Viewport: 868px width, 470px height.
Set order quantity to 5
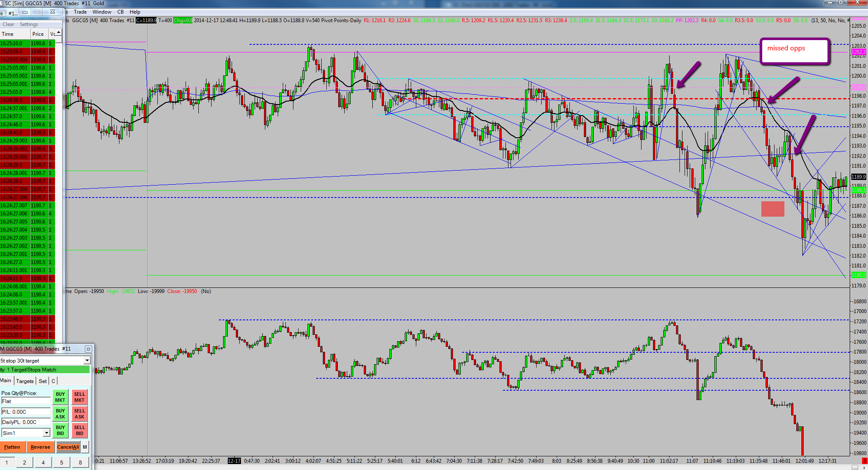(62, 462)
